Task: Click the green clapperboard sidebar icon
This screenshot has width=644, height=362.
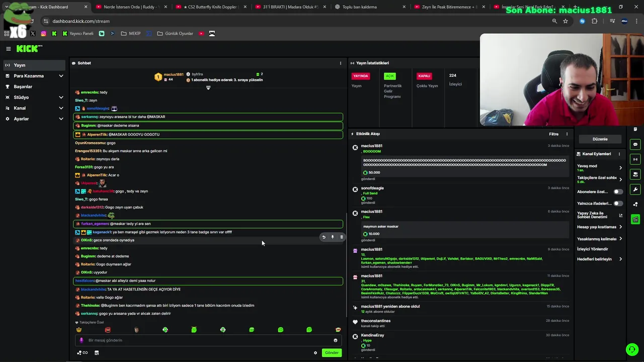Action: (635, 219)
